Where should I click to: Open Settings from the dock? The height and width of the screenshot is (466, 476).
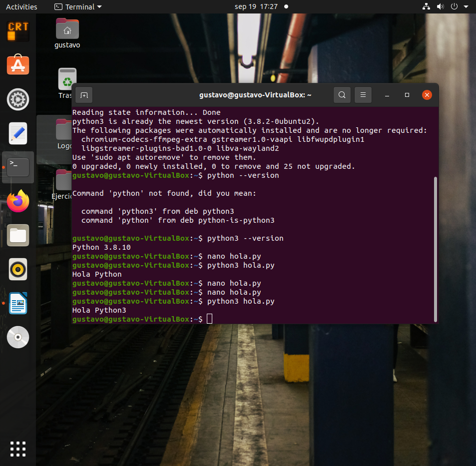coord(17,99)
